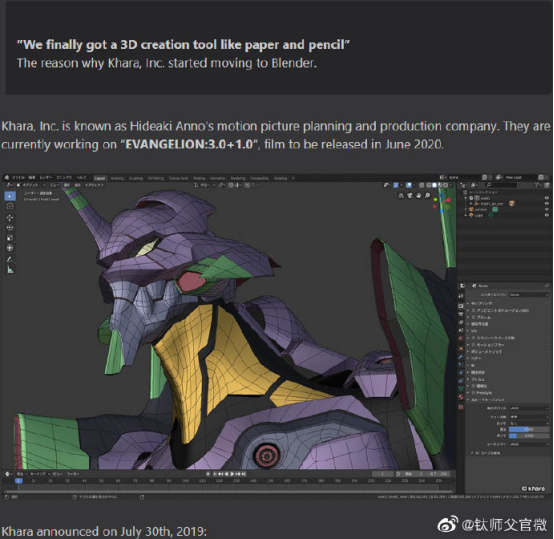This screenshot has width=554, height=539.
Task: Open the Display Device dropdown
Action: click(529, 408)
